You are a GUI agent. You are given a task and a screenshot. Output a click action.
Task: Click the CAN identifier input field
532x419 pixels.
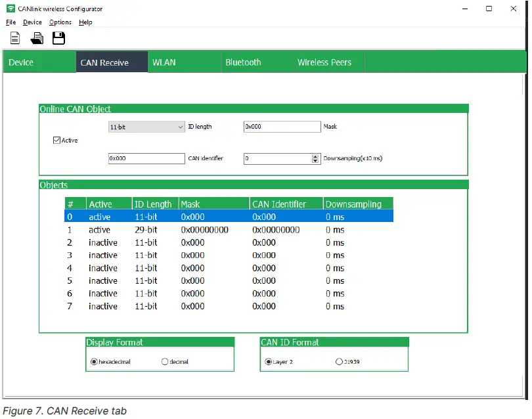pos(146,158)
